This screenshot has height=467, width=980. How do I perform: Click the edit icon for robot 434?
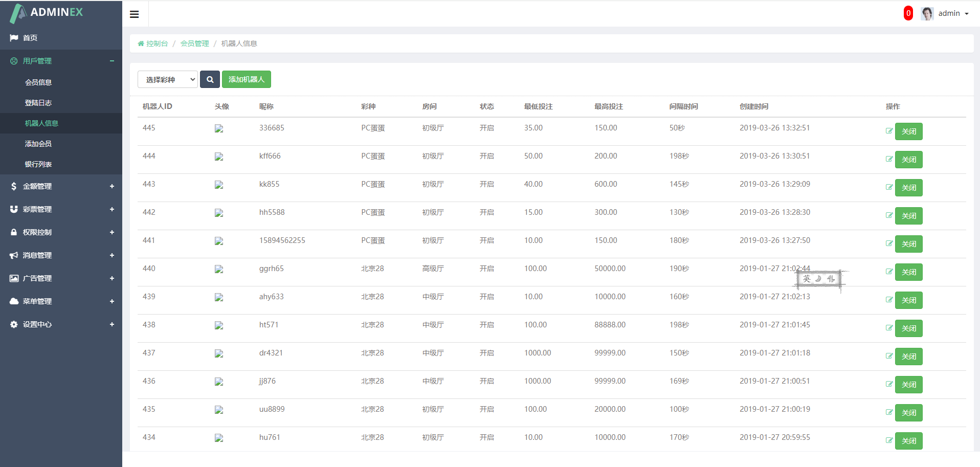pyautogui.click(x=889, y=440)
